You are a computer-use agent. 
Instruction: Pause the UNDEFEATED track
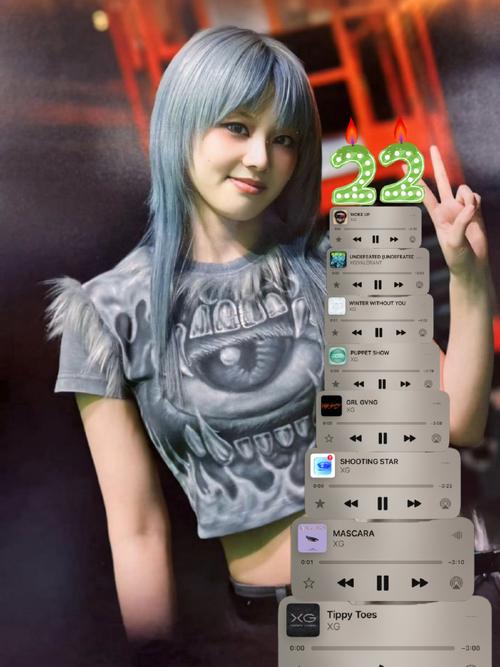tap(377, 285)
